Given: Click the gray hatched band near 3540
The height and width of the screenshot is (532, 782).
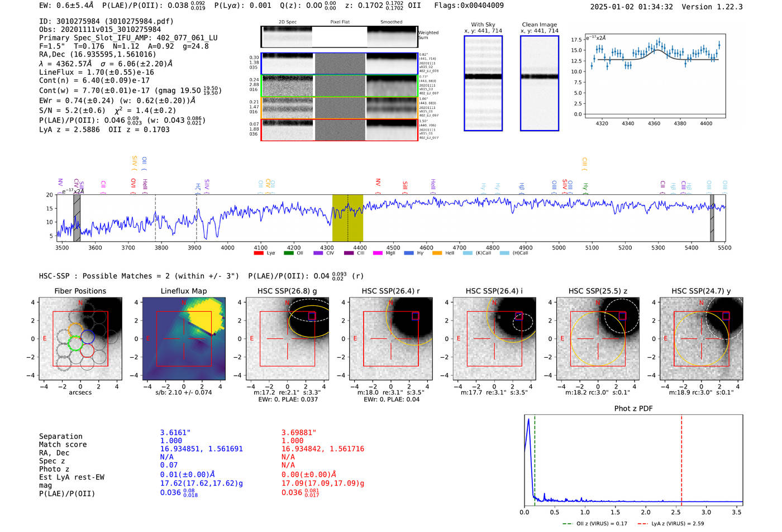Looking at the screenshot, I should pyautogui.click(x=77, y=218).
